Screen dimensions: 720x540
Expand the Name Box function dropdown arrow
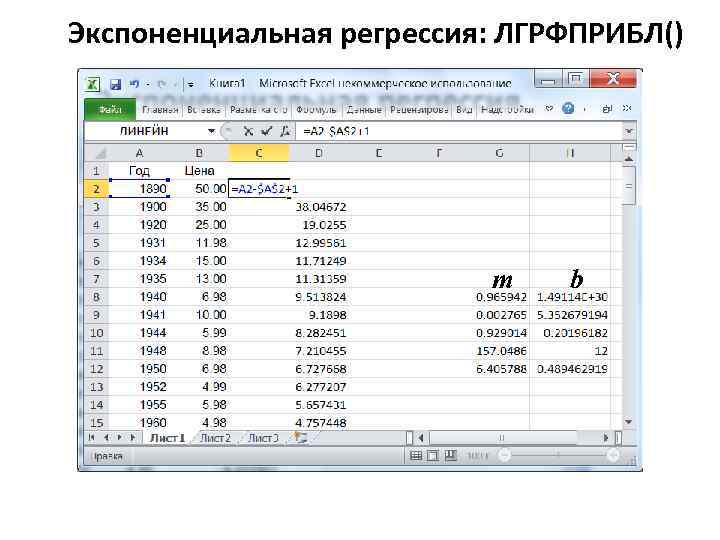tap(211, 131)
